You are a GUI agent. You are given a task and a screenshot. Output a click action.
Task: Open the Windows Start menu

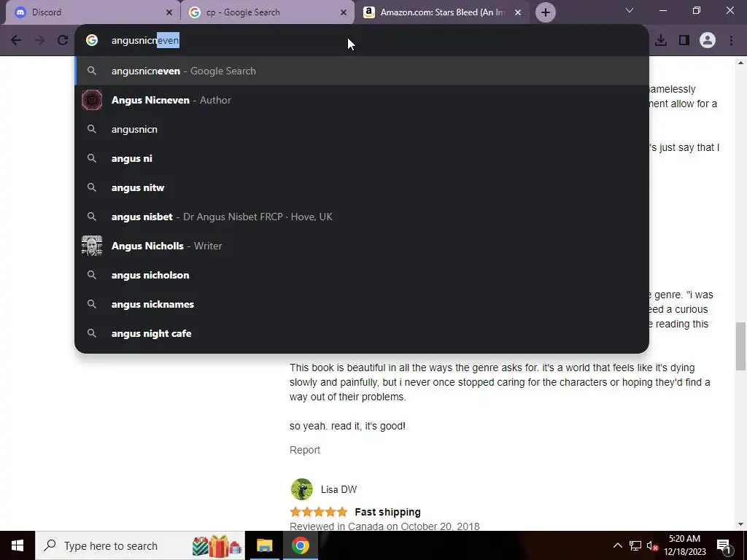(x=18, y=545)
